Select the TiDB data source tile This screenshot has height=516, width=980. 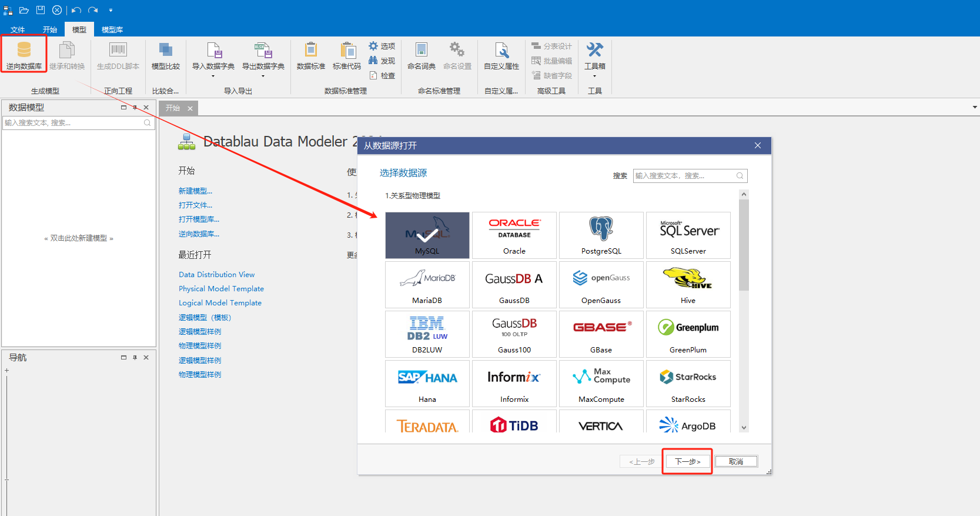[x=514, y=421]
